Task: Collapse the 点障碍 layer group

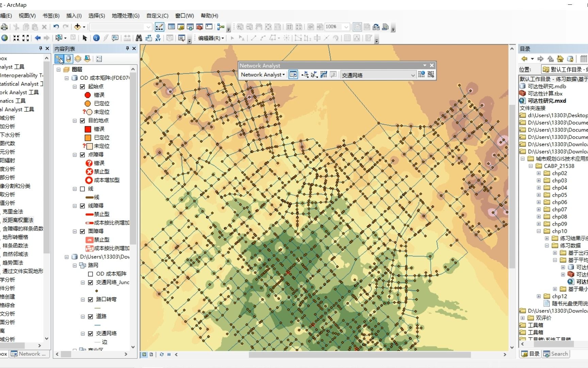Action: click(x=75, y=155)
